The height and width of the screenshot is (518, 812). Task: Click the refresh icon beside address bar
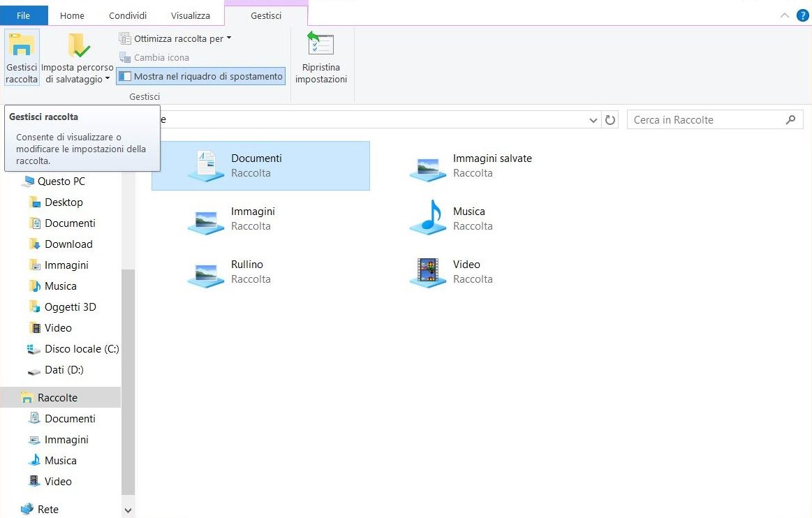tap(610, 120)
